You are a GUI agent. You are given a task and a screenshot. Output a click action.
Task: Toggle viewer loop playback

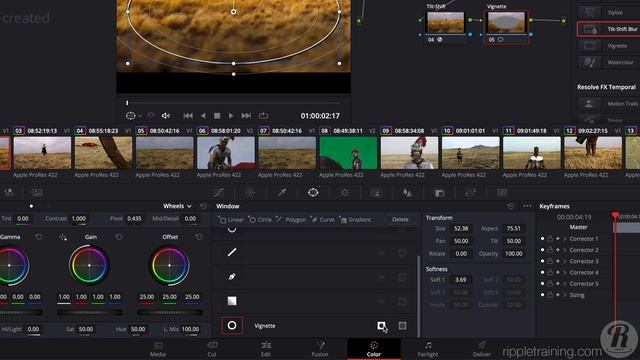click(263, 116)
